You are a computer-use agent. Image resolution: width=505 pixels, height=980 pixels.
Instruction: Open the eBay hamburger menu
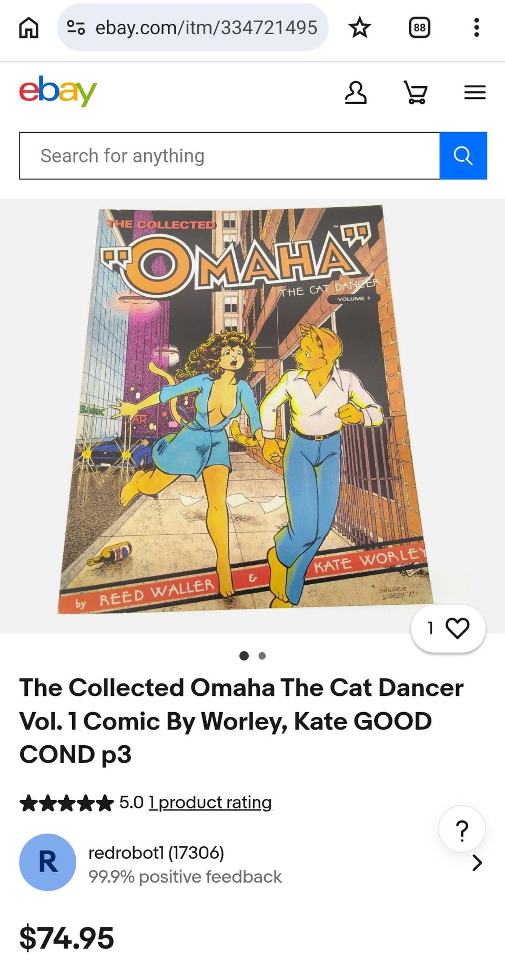[x=475, y=93]
